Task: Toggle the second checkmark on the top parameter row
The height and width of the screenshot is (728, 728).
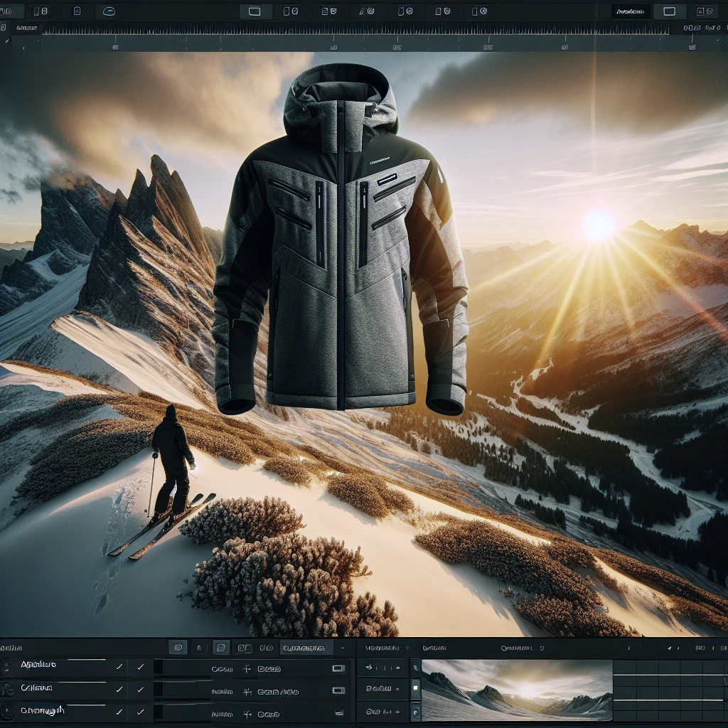Action: tap(140, 667)
